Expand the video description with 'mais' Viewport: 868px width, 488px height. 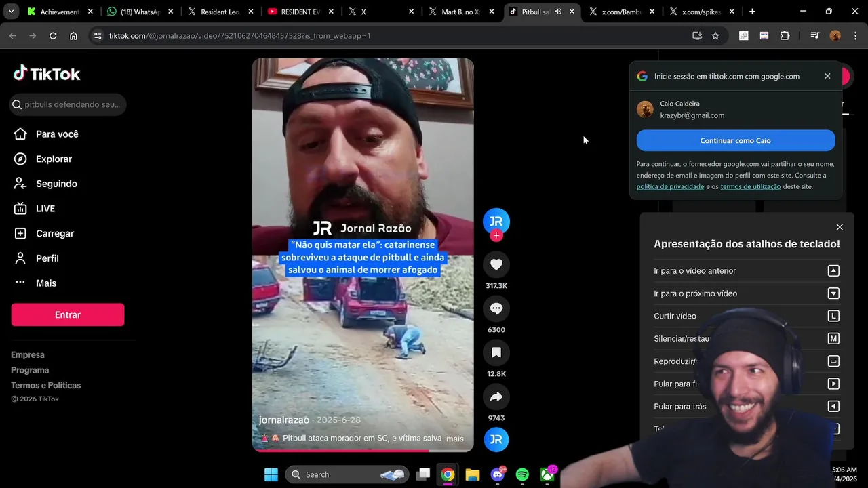click(455, 439)
